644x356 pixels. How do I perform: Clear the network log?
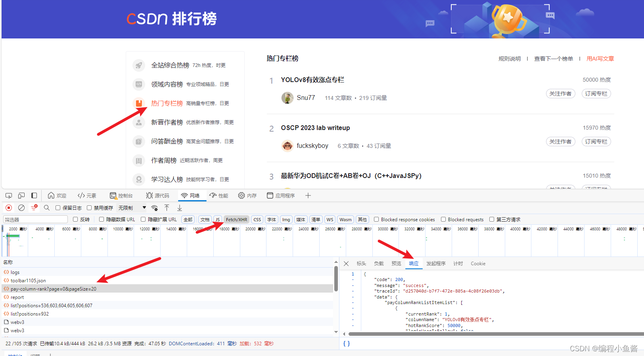[x=21, y=208]
